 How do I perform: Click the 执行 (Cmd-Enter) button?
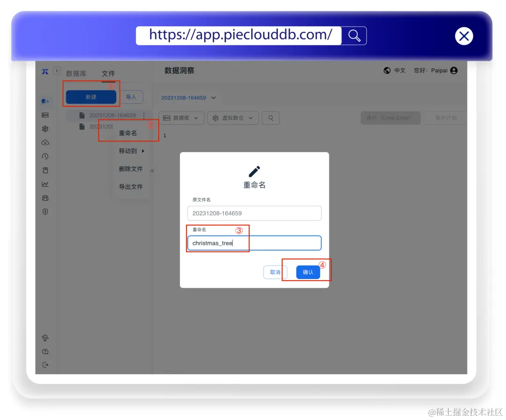(x=390, y=118)
